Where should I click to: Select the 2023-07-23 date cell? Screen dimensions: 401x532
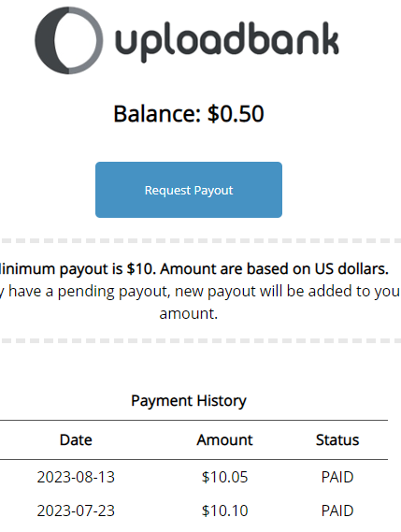coord(76,510)
